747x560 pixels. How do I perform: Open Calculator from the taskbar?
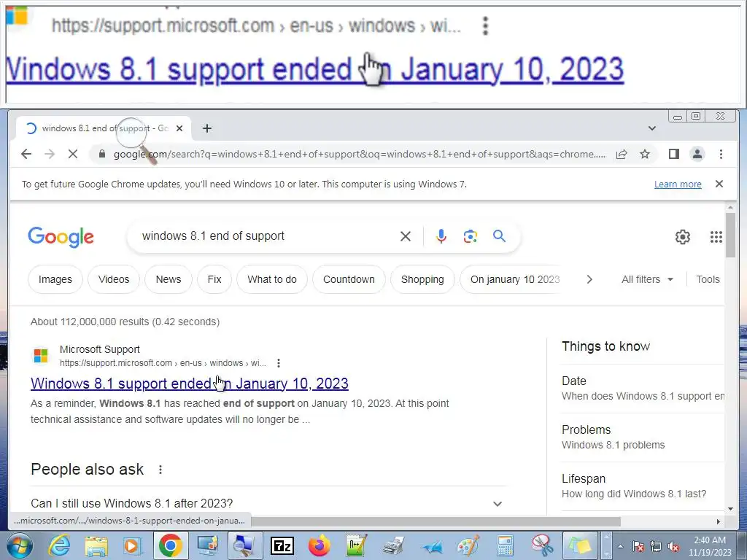click(506, 545)
